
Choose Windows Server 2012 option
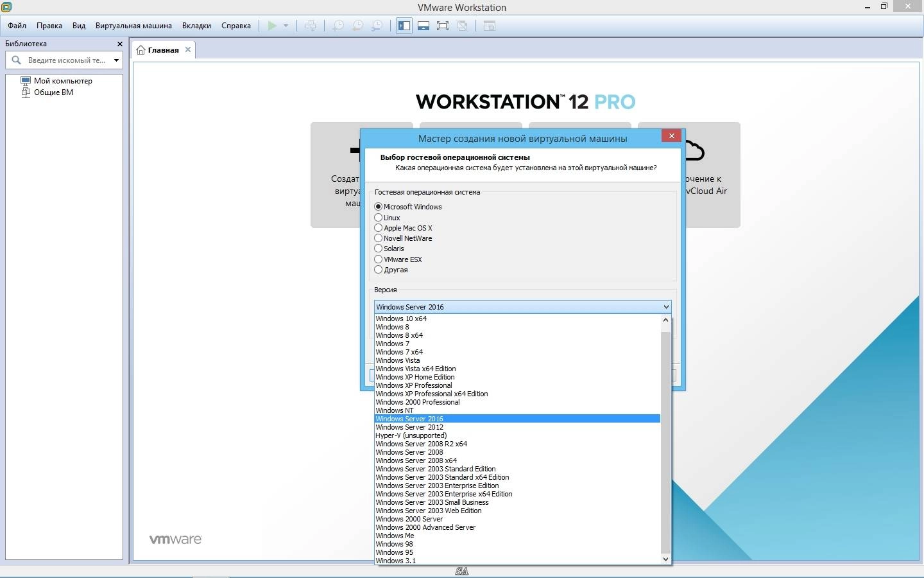517,427
